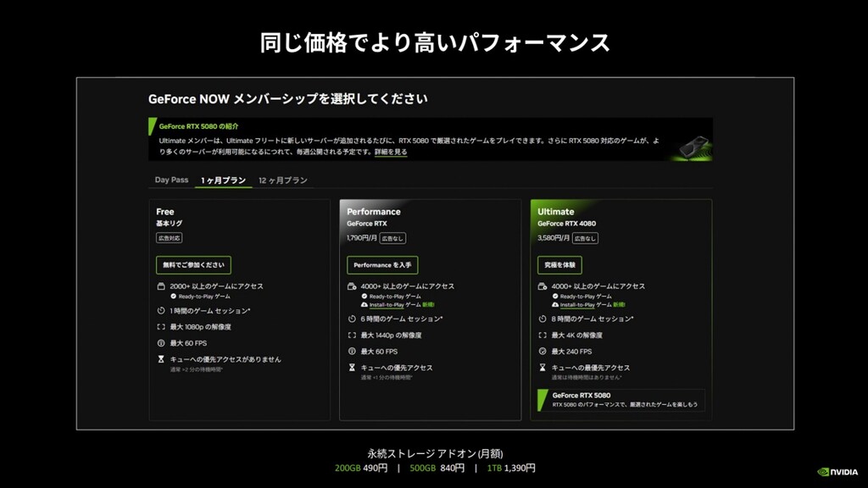
Task: Select the 1ヶ月プラン tab
Action: point(223,180)
